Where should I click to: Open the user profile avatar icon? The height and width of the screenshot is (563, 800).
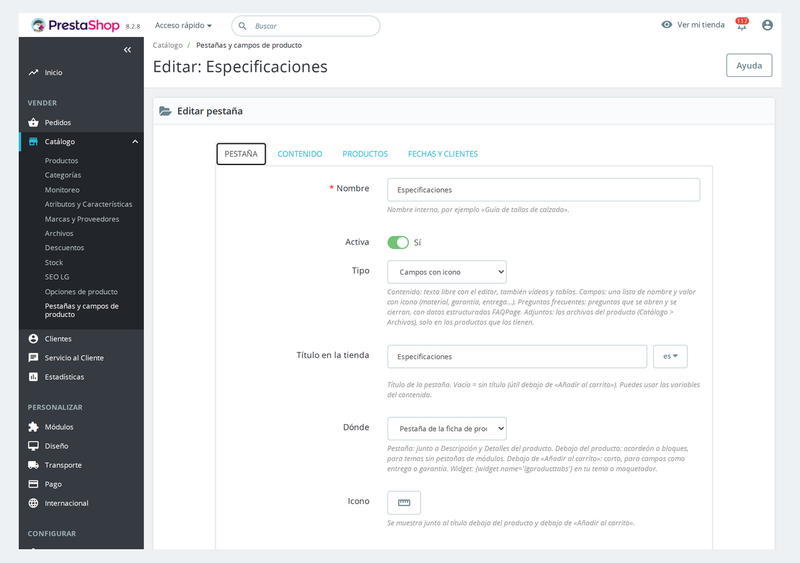(767, 25)
